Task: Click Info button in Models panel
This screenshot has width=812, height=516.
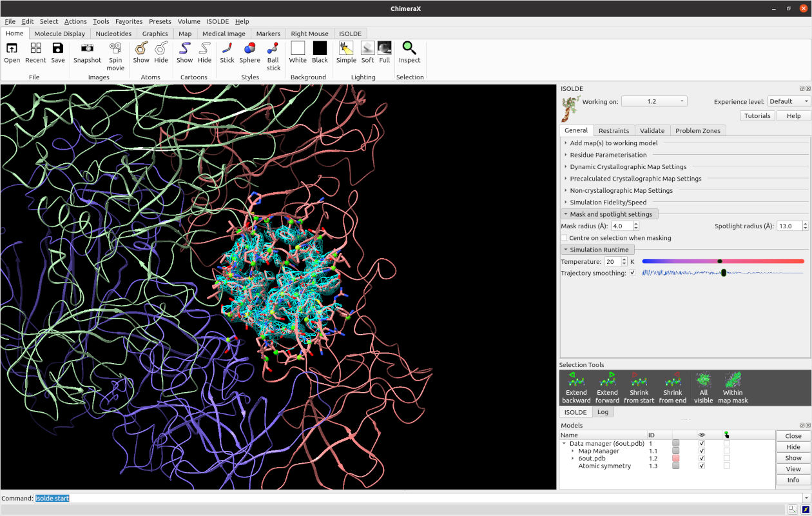Action: (x=793, y=480)
